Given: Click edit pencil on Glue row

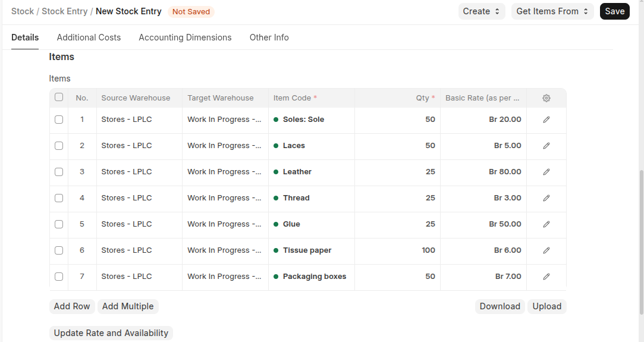Looking at the screenshot, I should pyautogui.click(x=546, y=224).
